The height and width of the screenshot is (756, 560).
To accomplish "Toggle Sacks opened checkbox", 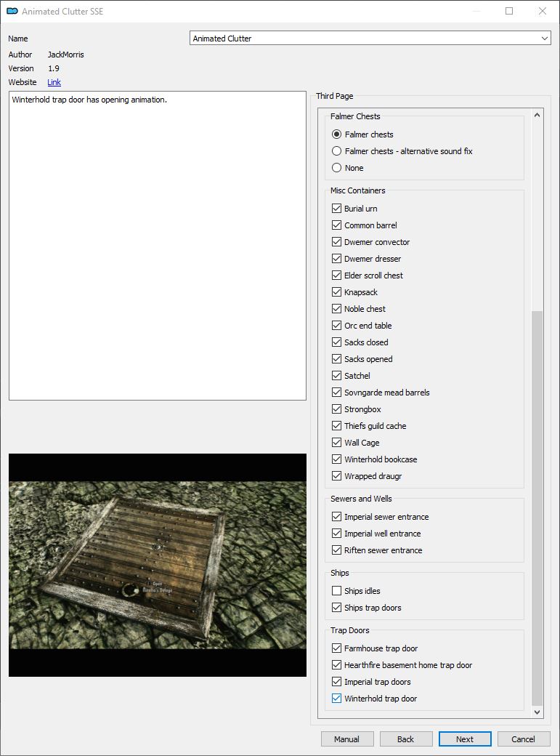I will pyautogui.click(x=336, y=358).
